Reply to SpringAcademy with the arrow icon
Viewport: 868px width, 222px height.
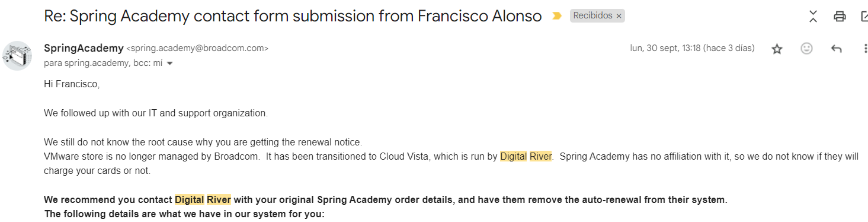click(x=836, y=49)
